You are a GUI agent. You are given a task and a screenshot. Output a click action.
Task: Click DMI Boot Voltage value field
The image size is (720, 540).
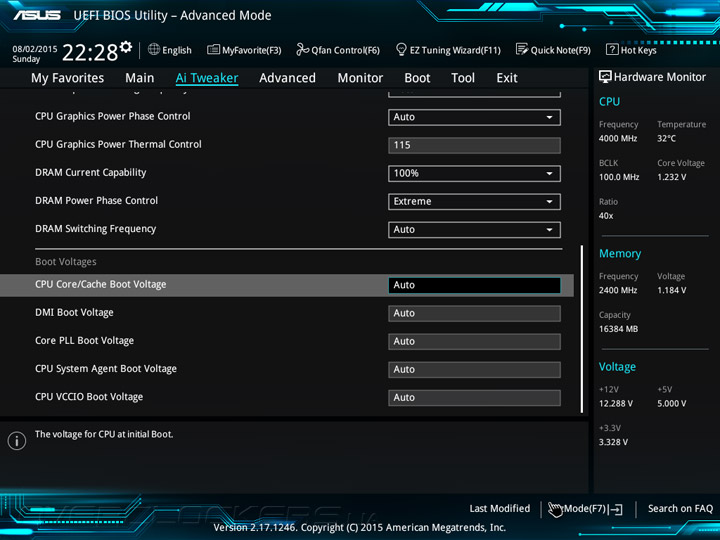pyautogui.click(x=474, y=313)
